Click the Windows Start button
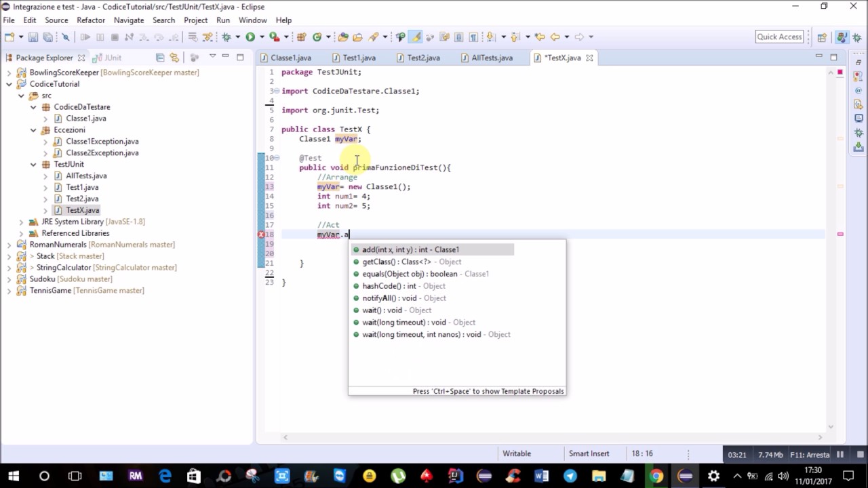 pos(14,476)
